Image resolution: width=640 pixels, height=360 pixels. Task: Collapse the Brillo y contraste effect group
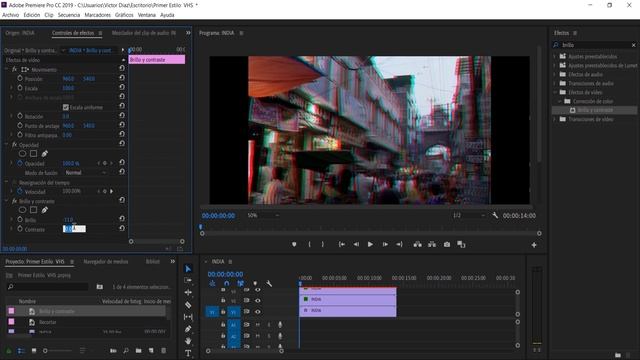click(x=6, y=201)
